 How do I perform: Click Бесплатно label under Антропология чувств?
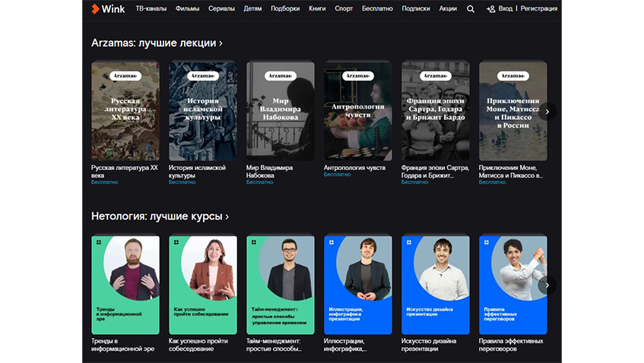337,175
